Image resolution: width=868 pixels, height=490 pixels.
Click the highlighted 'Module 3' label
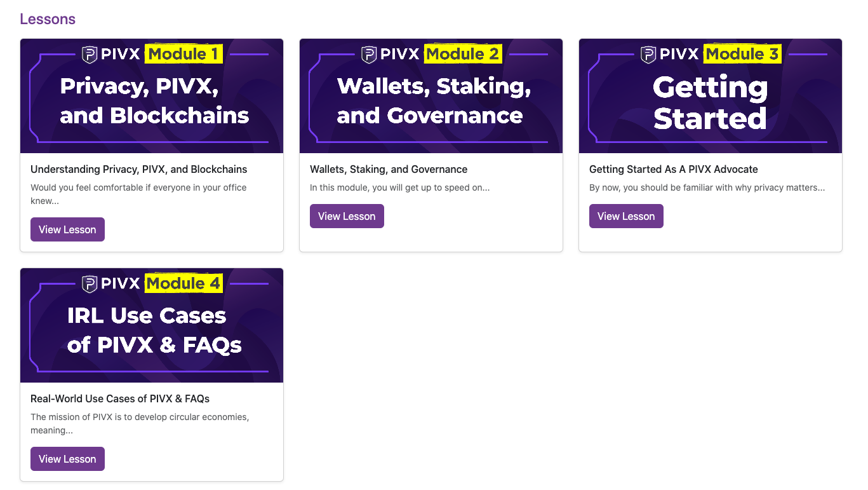click(742, 54)
